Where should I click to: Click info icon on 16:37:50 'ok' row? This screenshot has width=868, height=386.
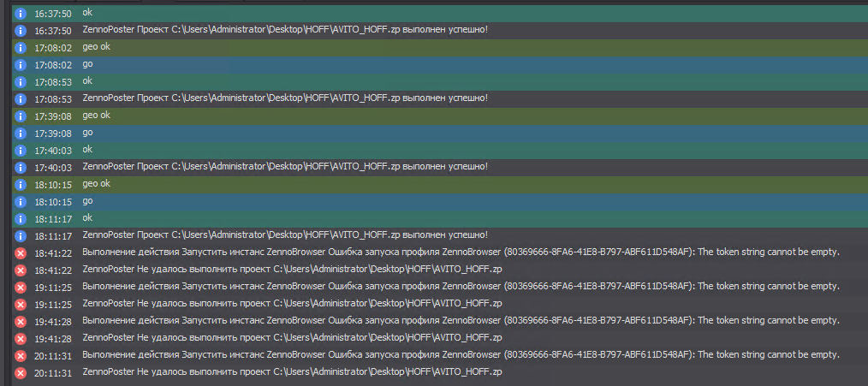(x=21, y=14)
